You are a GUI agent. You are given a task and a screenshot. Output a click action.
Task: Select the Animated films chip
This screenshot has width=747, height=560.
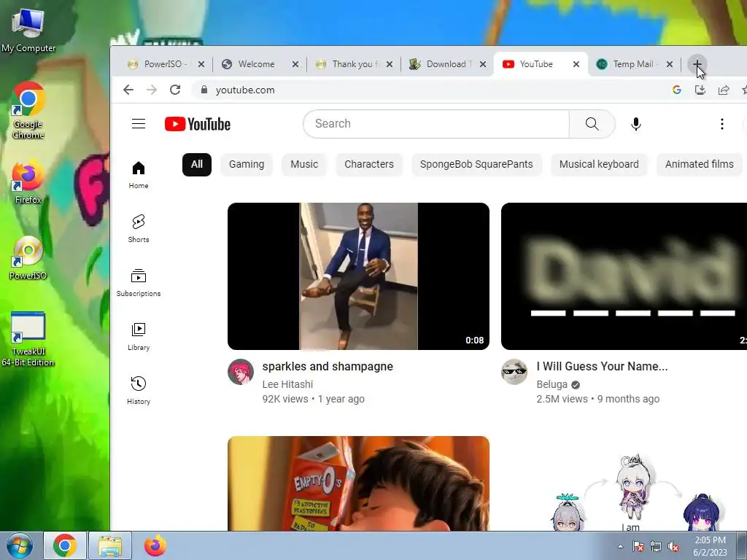click(x=699, y=164)
